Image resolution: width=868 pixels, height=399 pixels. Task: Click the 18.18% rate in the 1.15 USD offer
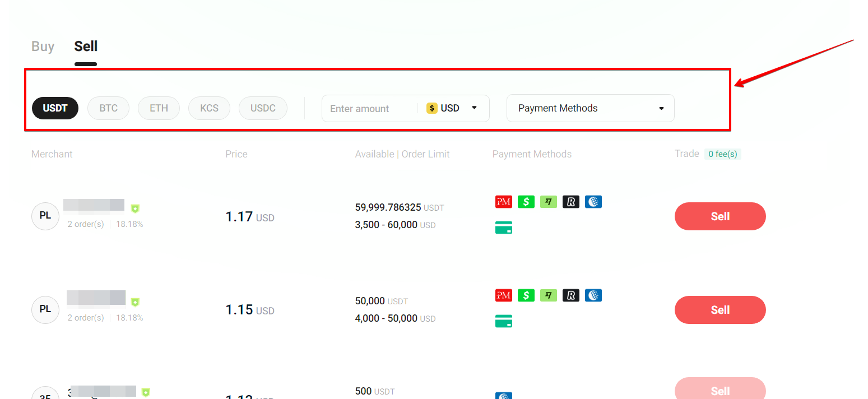pos(129,318)
